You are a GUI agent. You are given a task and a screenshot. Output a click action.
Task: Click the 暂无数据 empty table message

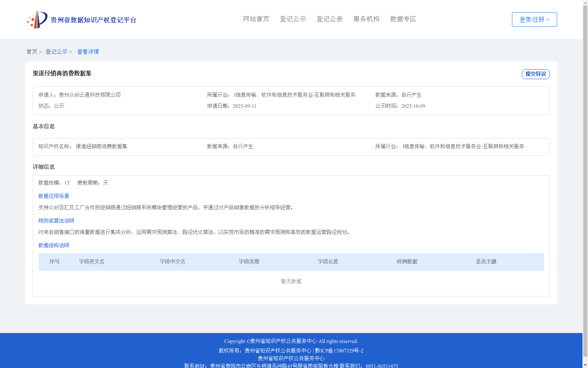(x=291, y=282)
